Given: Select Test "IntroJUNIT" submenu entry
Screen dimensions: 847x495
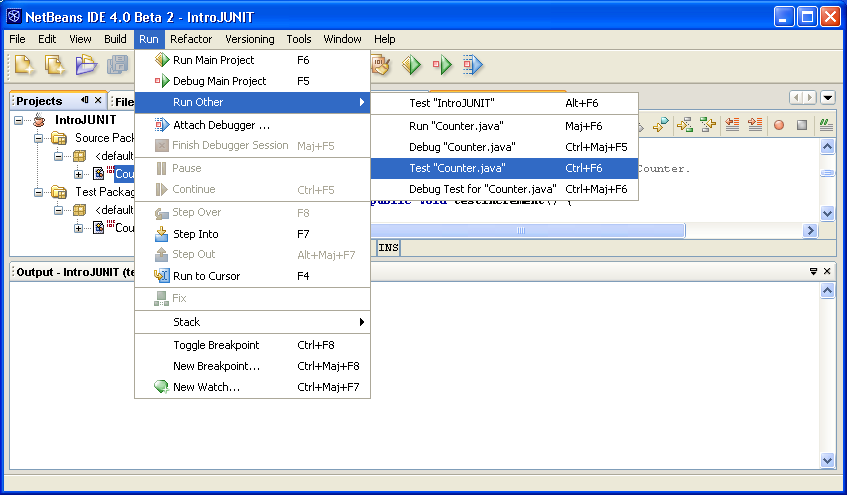Looking at the screenshot, I should [x=505, y=103].
